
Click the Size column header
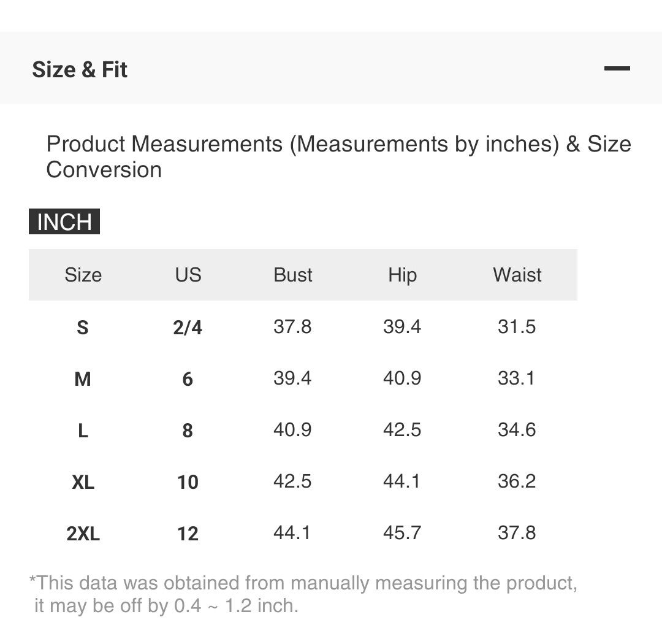tap(83, 275)
